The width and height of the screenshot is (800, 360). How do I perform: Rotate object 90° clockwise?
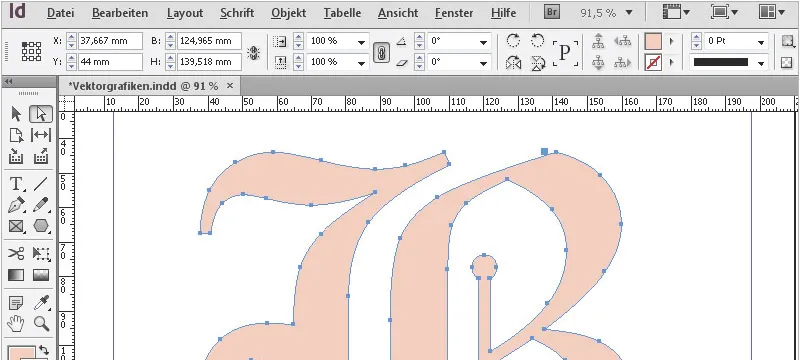(513, 41)
